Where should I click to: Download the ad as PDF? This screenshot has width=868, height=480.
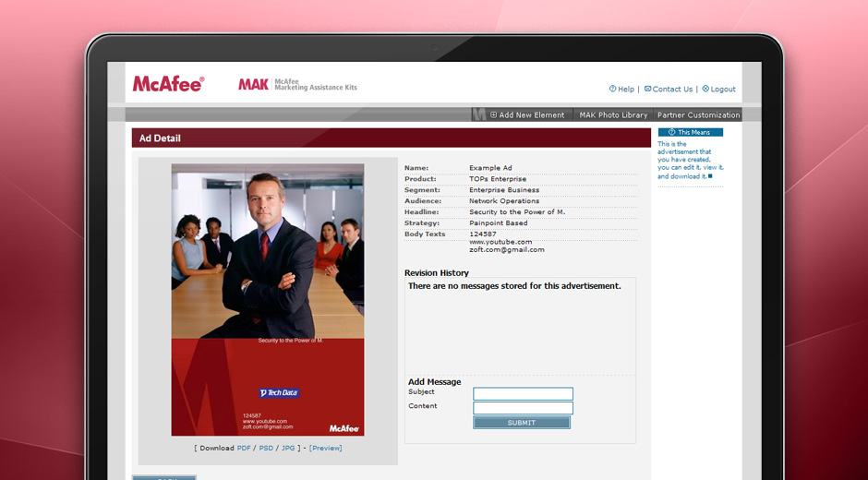tap(244, 448)
